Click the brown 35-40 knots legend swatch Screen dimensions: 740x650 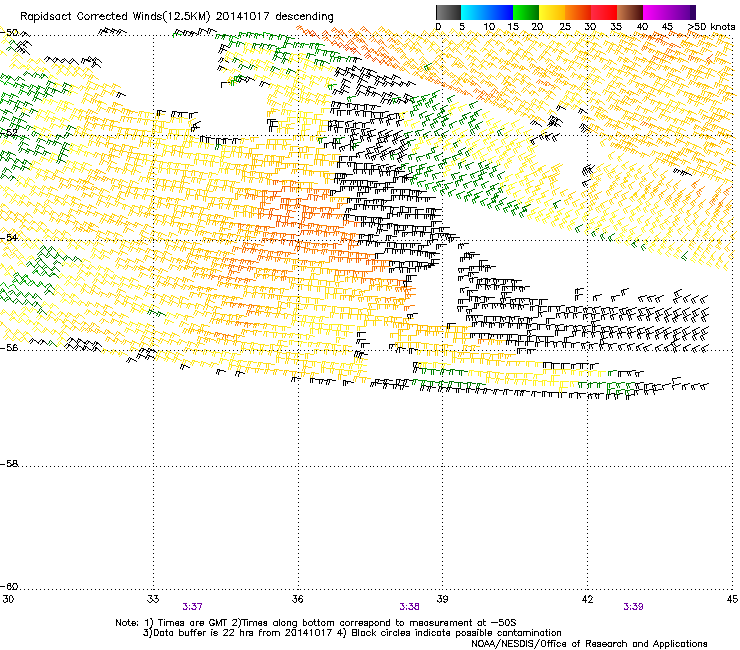click(630, 12)
